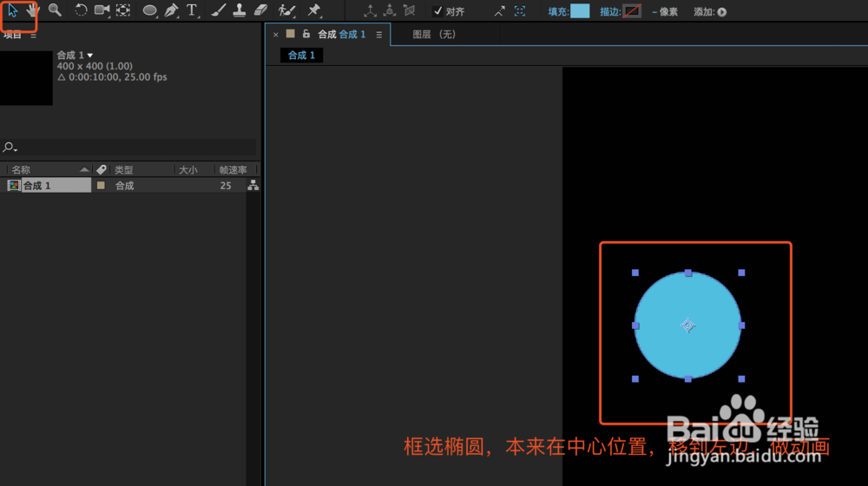Click the 合成 1 breadcrumb navigator button

click(x=302, y=56)
